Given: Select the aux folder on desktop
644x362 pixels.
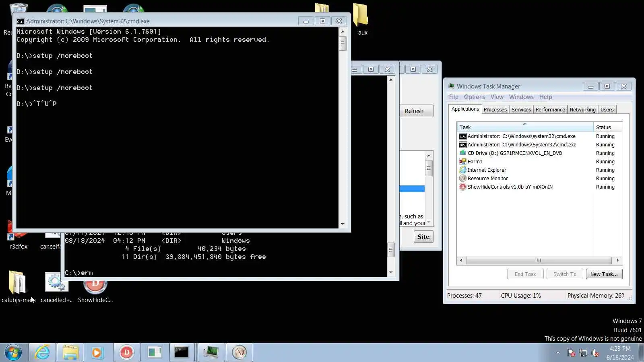Looking at the screenshot, I should pyautogui.click(x=362, y=19).
